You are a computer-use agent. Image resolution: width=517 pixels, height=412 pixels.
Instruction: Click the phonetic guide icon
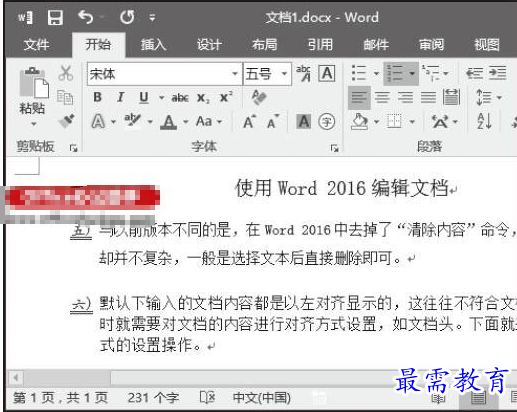point(303,73)
